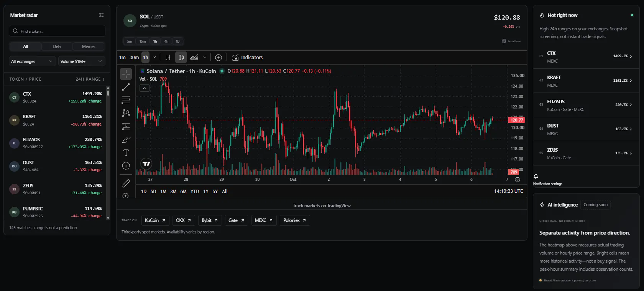Open the Indicators menu
This screenshot has width=644, height=291.
pos(248,58)
